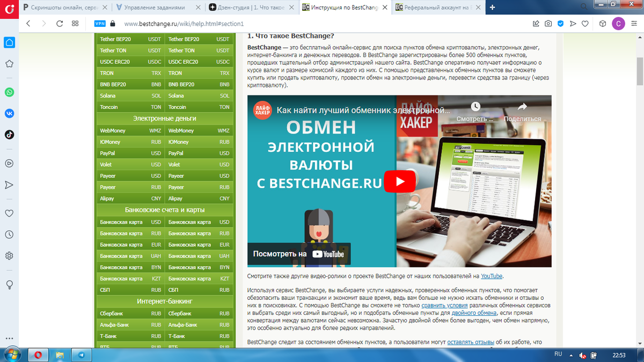The height and width of the screenshot is (362, 644).
Task: Open extensions cube icon in toolbar
Action: click(603, 24)
